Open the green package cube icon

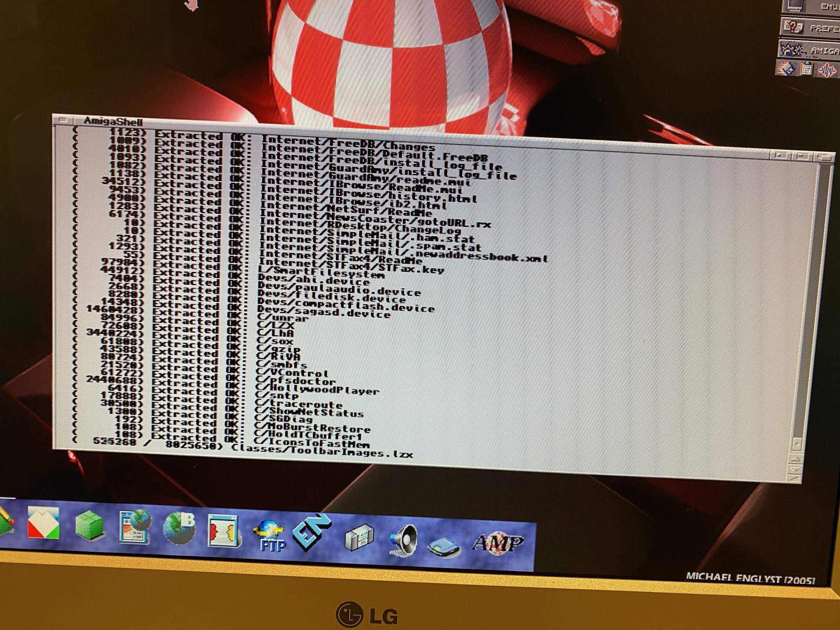(x=90, y=525)
